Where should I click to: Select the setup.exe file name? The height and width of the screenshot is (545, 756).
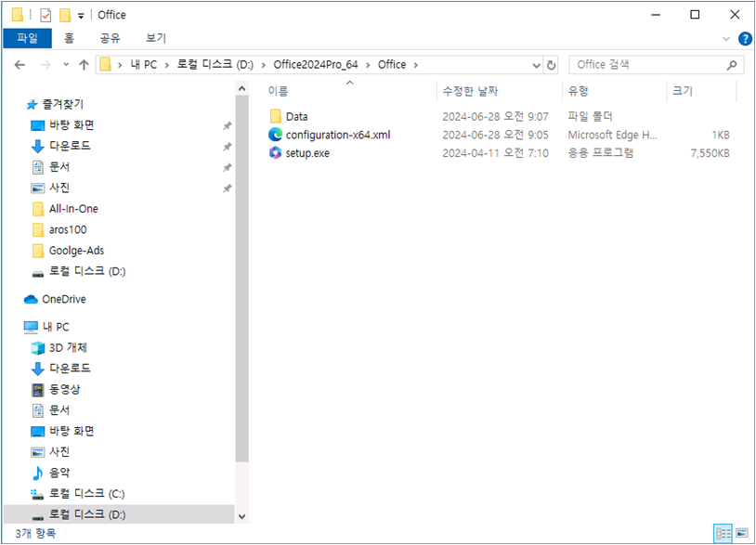point(307,153)
